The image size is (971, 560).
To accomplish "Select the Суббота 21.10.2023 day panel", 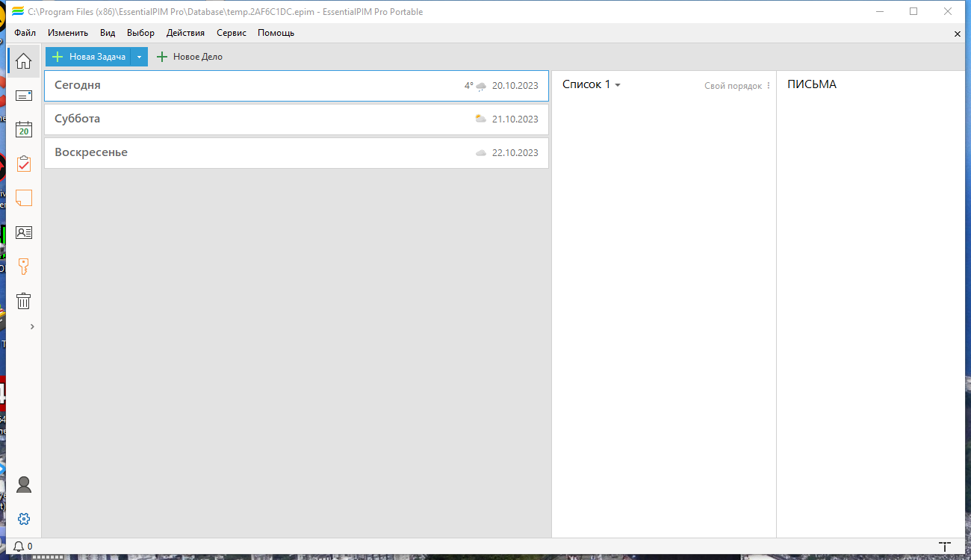I will (296, 119).
